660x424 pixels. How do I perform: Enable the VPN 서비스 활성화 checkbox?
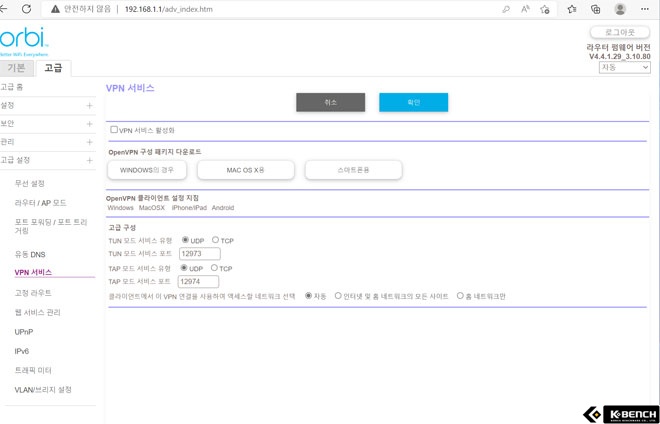click(114, 130)
